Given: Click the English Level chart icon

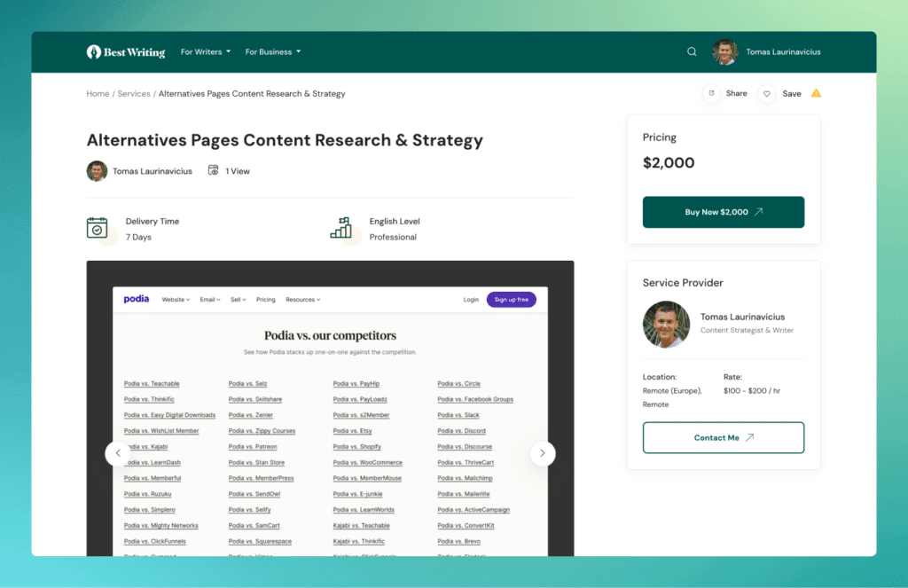Looking at the screenshot, I should (x=341, y=228).
